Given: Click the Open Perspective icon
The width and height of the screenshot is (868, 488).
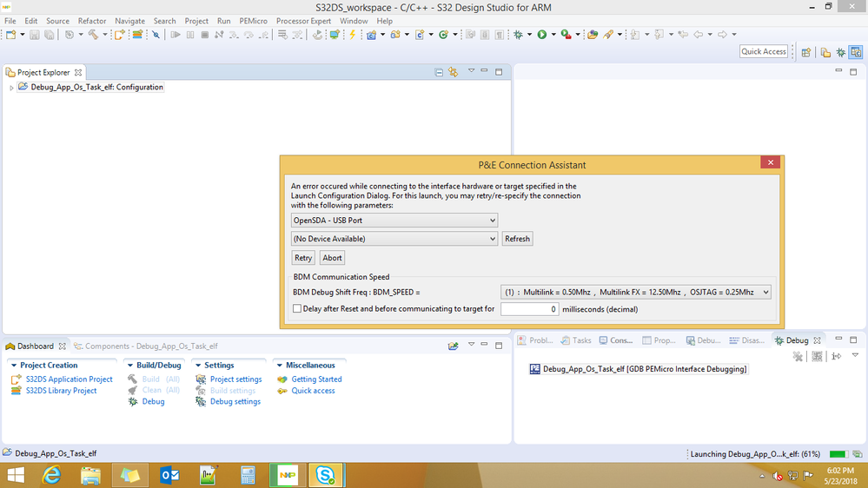Looking at the screenshot, I should tap(806, 52).
